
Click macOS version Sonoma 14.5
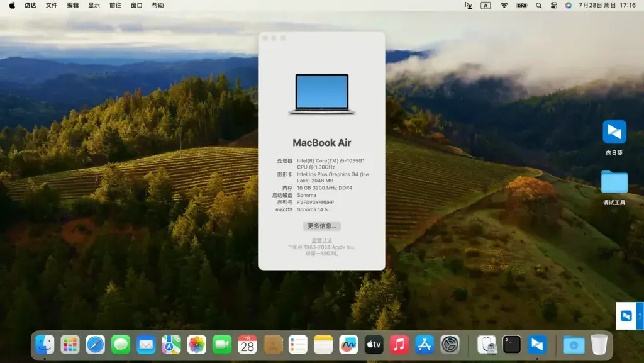point(312,209)
